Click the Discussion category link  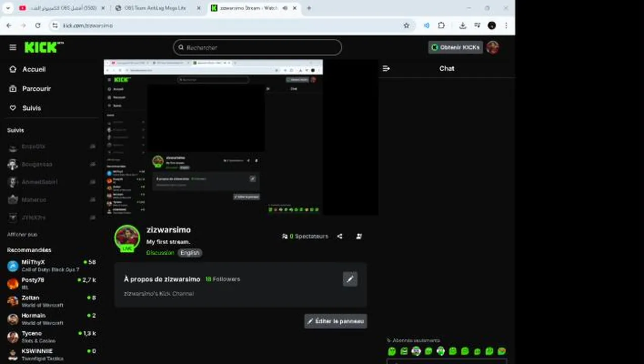[x=160, y=253]
